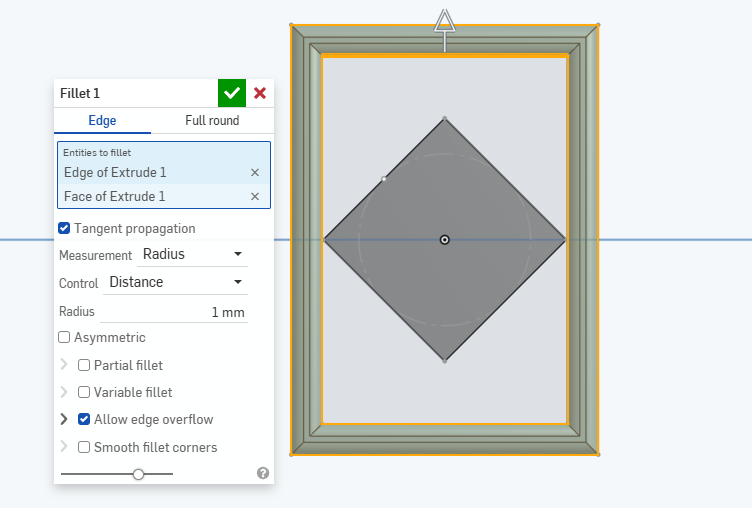This screenshot has width=752, height=508.
Task: Switch to the Full round tab
Action: pos(212,121)
